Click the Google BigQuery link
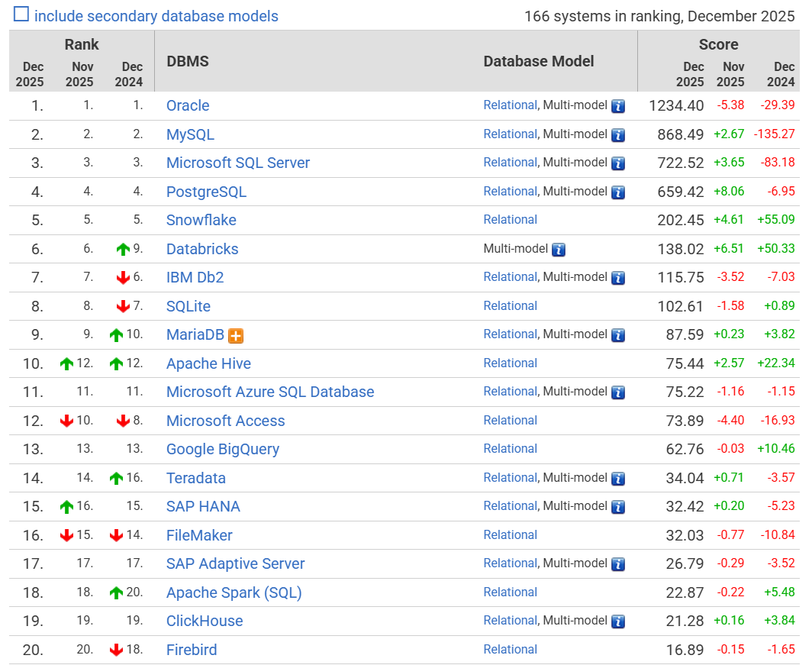 click(x=222, y=449)
